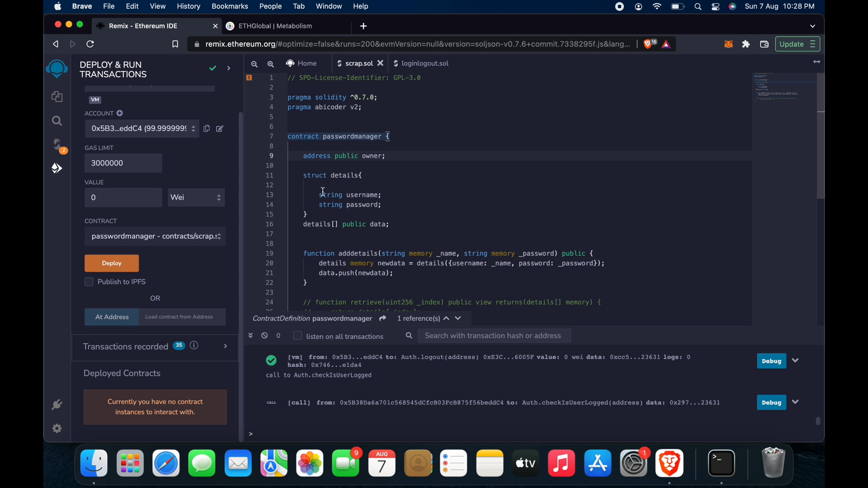Switch to the Home editor tab
The image size is (868, 488).
point(302,64)
